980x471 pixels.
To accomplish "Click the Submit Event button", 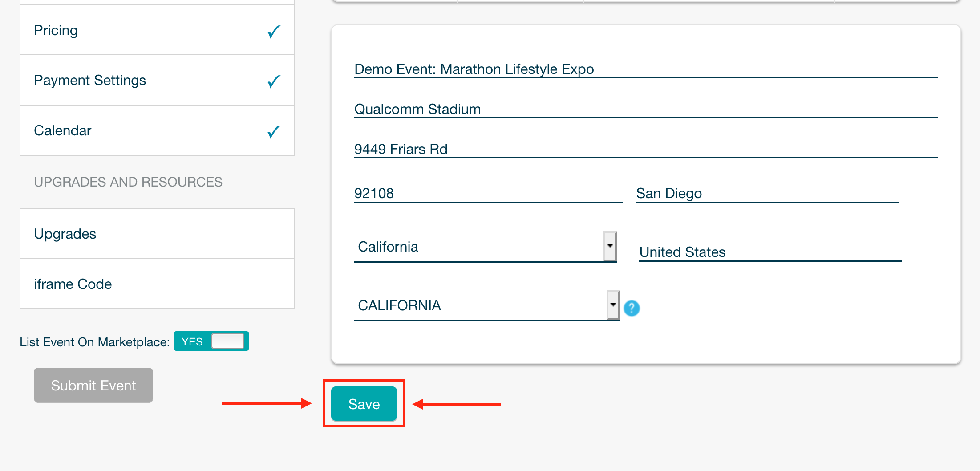I will (x=93, y=385).
